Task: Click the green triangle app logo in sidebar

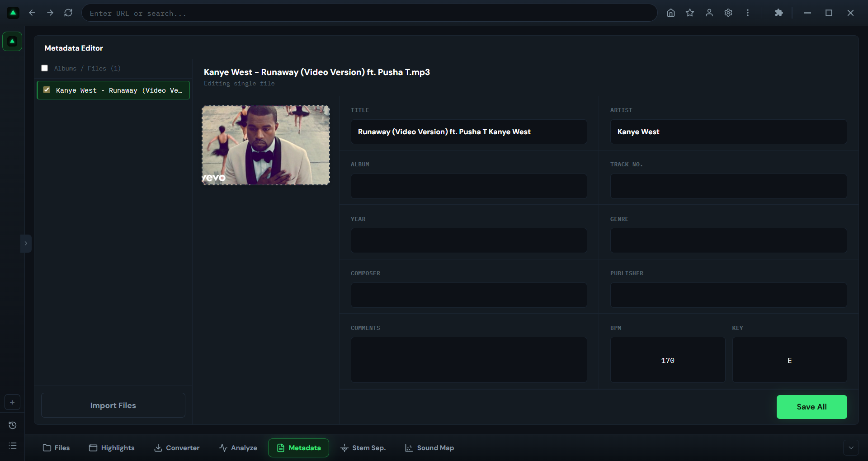Action: (x=12, y=42)
